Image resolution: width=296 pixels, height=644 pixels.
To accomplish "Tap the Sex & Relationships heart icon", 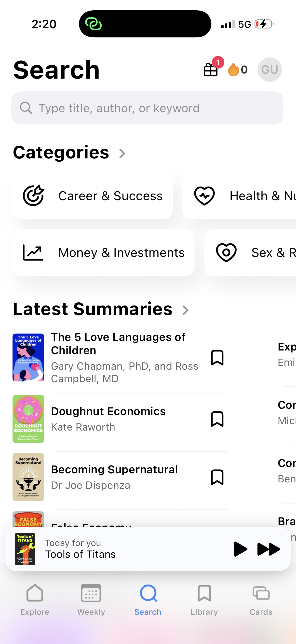I will pyautogui.click(x=226, y=252).
